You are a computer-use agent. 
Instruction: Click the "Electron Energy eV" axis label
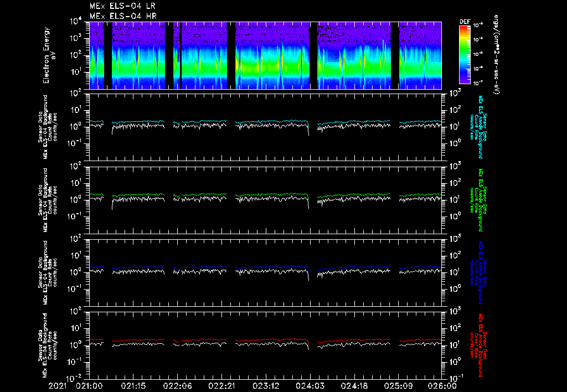tap(49, 55)
